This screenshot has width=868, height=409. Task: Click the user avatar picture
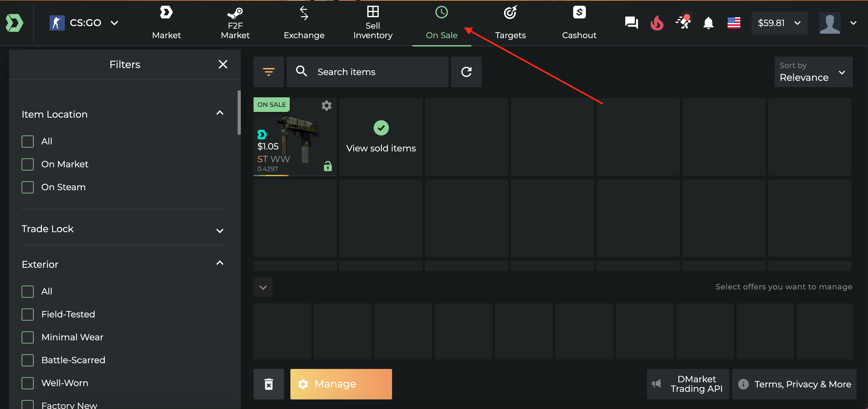coord(829,23)
